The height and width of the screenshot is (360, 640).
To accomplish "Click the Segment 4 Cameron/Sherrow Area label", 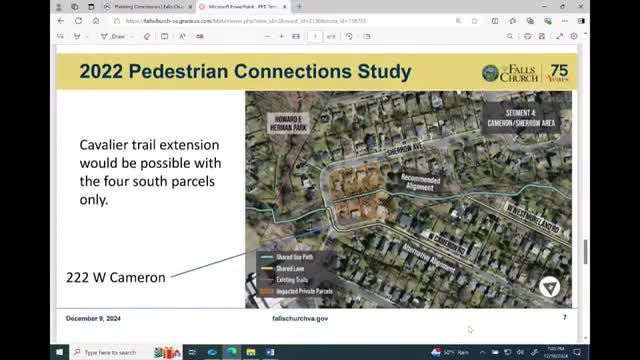I will click(521, 118).
